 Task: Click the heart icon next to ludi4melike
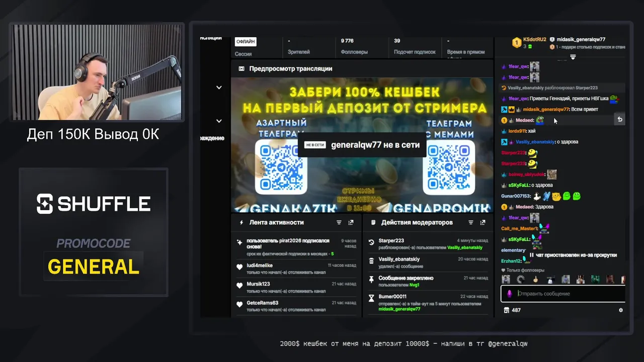[239, 267]
